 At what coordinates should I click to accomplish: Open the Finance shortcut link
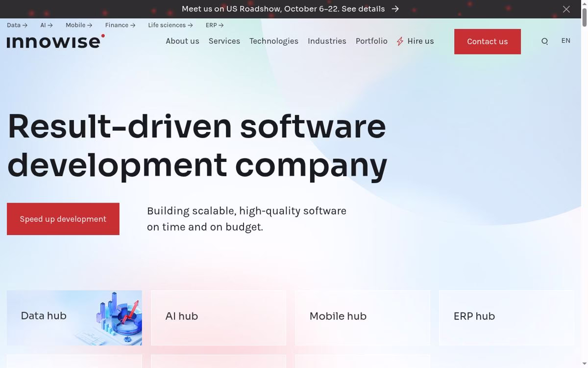point(120,25)
